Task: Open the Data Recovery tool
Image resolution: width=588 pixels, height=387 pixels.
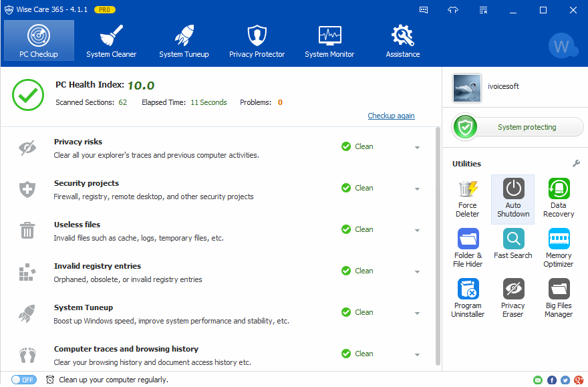Action: pos(559,199)
